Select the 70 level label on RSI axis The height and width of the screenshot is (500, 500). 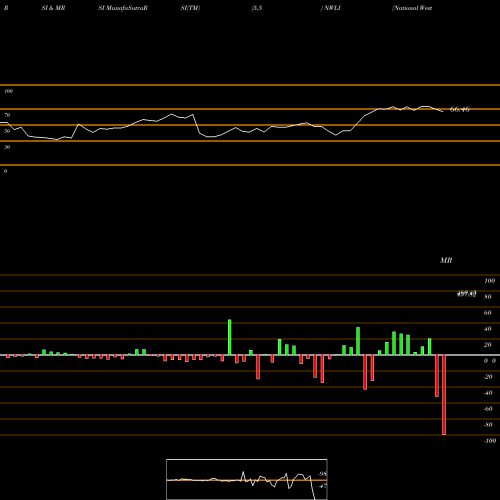point(7,115)
